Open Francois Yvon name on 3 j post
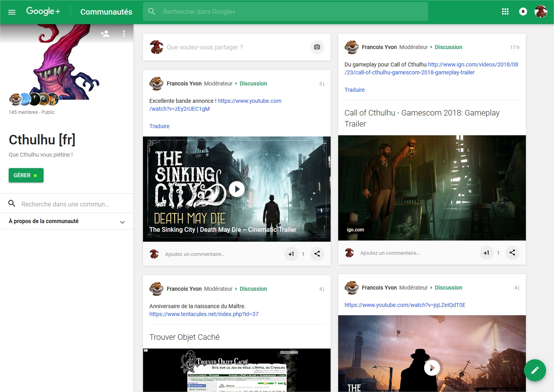 coord(184,83)
